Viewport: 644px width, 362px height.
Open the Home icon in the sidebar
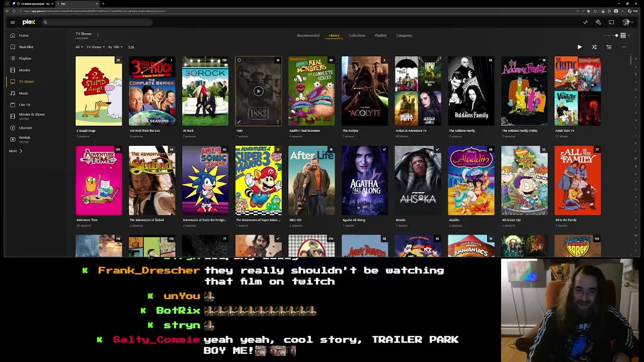click(x=13, y=35)
